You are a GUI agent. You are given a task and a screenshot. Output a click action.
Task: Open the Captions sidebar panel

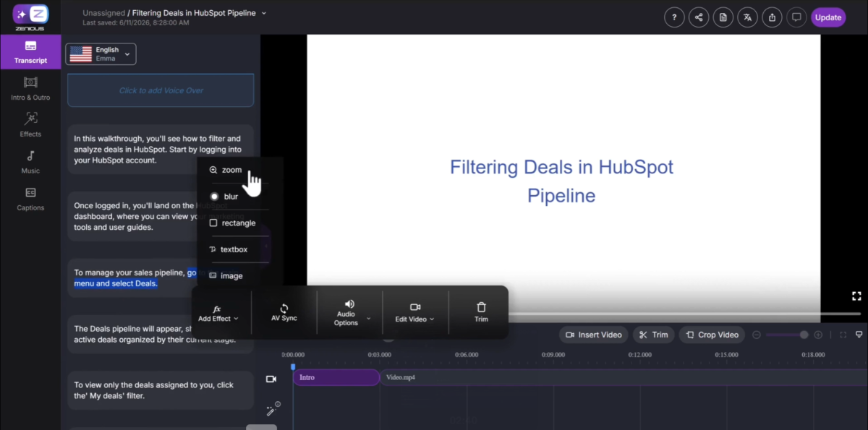pyautogui.click(x=30, y=199)
